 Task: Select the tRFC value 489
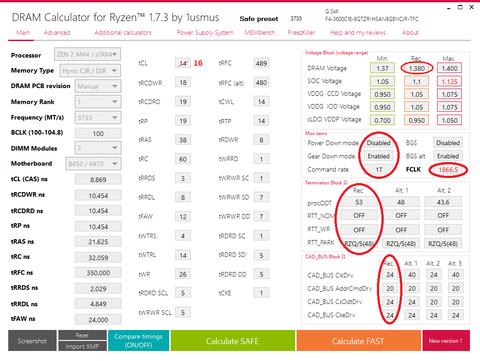point(261,63)
